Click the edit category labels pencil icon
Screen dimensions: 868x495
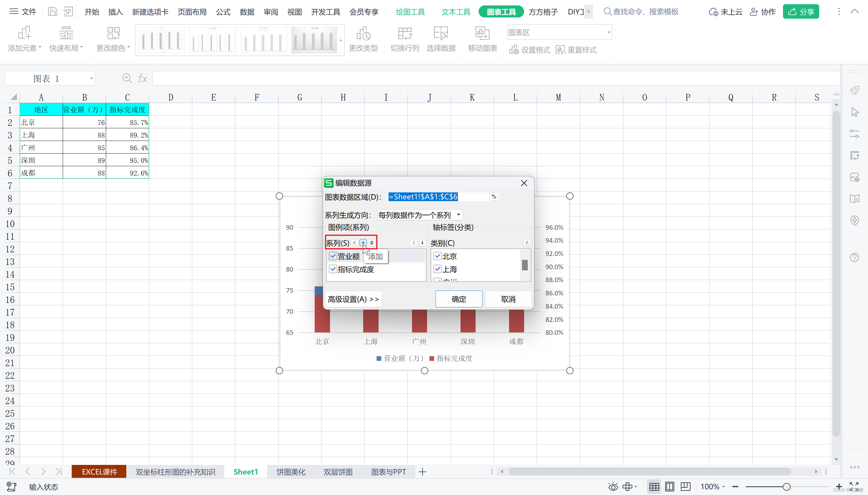point(527,243)
